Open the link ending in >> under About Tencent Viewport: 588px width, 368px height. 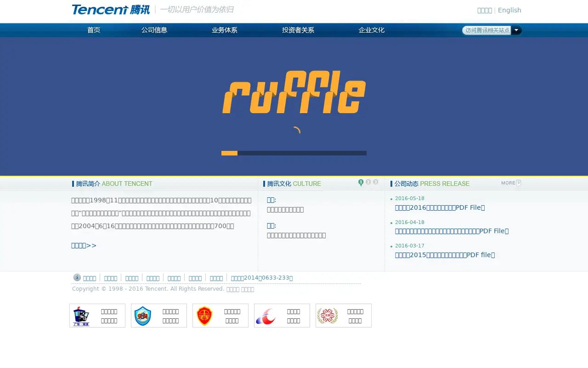click(x=84, y=245)
